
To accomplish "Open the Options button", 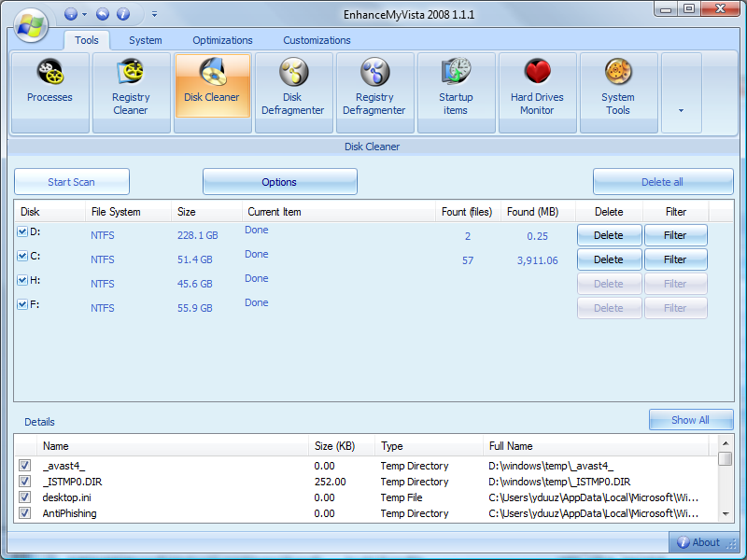I will 279,182.
